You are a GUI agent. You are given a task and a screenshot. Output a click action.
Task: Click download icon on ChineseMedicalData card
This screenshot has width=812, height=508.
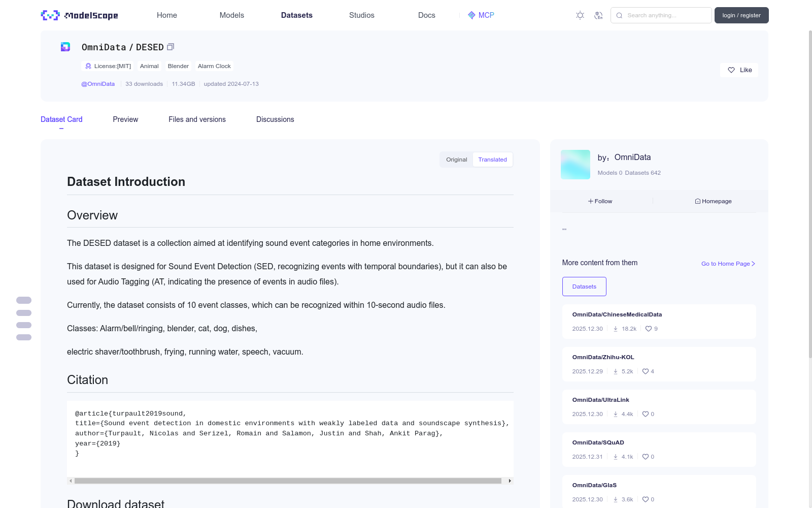(x=616, y=329)
